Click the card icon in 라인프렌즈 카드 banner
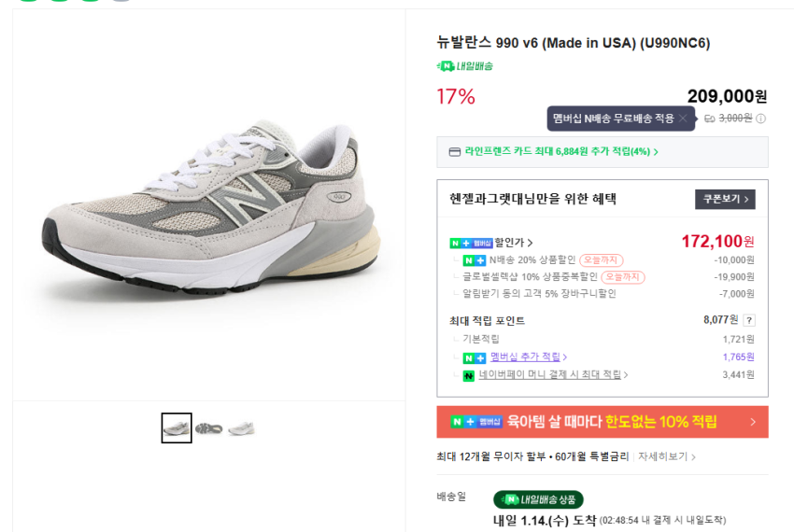Viewport: 794px width, 532px height. pos(455,152)
